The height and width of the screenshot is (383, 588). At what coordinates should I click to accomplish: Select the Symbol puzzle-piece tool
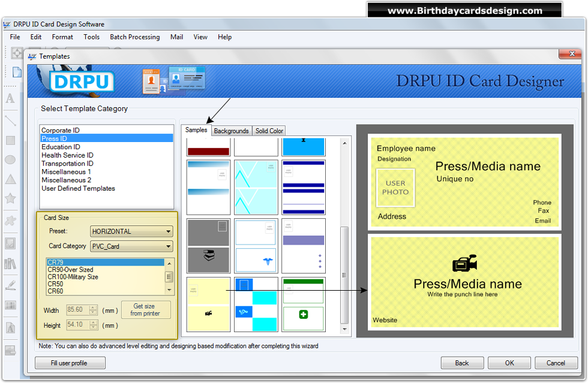pyautogui.click(x=10, y=221)
